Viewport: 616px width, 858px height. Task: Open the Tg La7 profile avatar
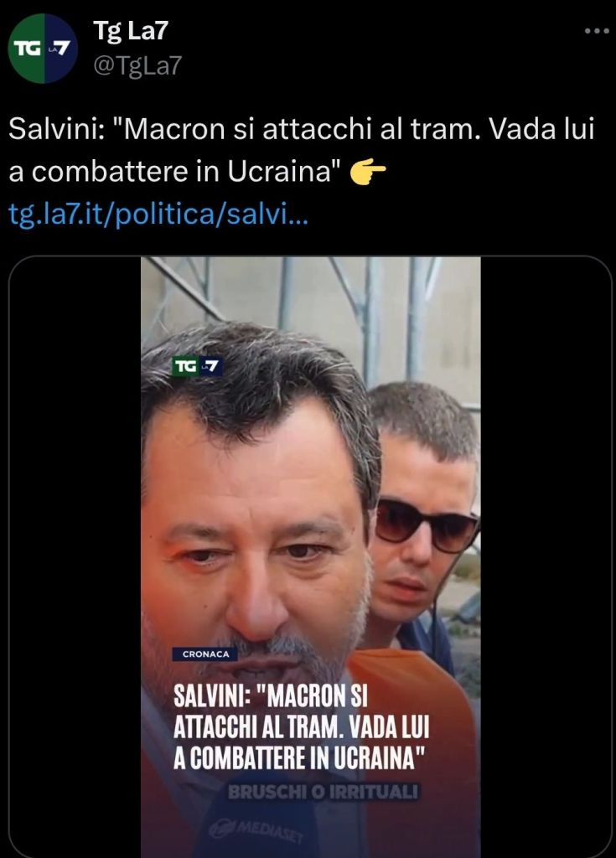coord(43,48)
